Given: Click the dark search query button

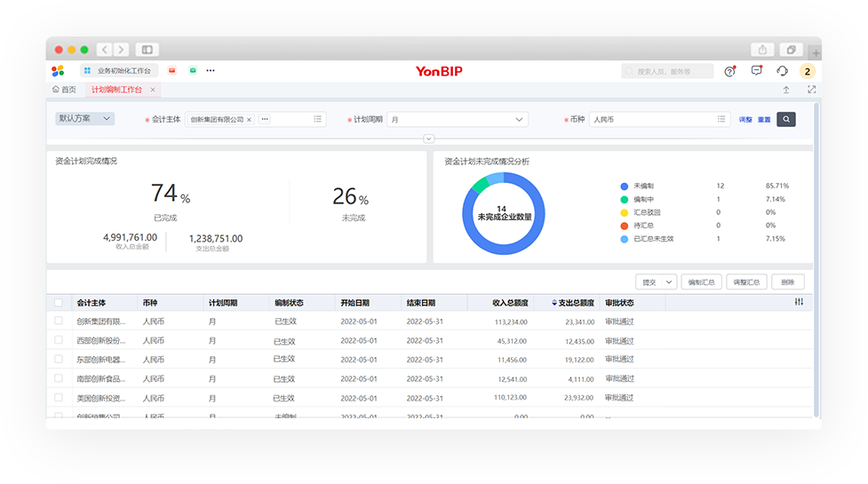Looking at the screenshot, I should (x=785, y=119).
